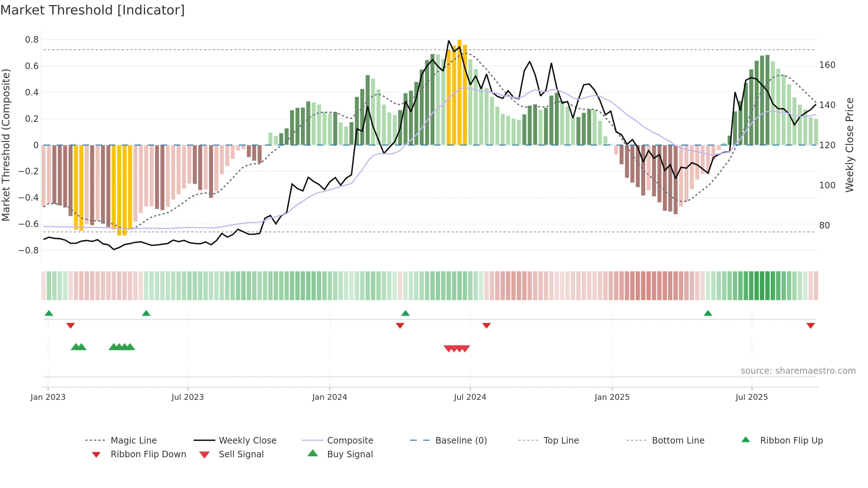Toggle the Composite legend entry
Screen dimensions: 868x488
point(337,440)
